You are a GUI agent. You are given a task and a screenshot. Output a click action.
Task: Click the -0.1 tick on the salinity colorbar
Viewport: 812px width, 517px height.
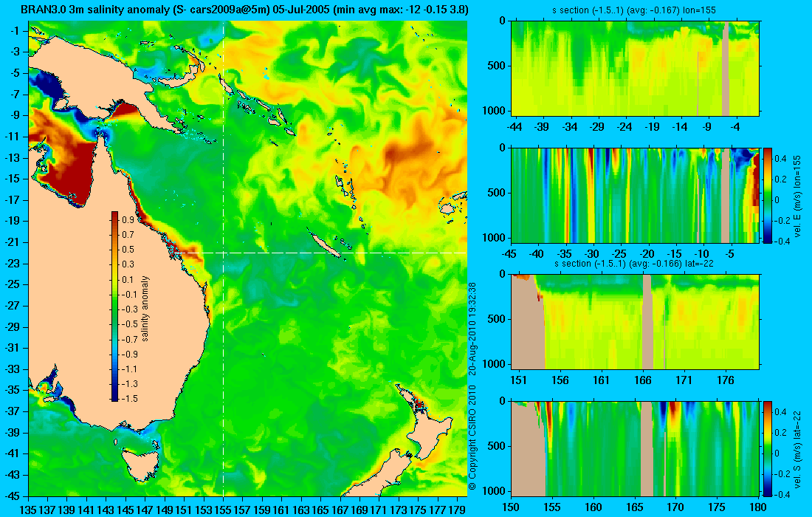pyautogui.click(x=129, y=294)
